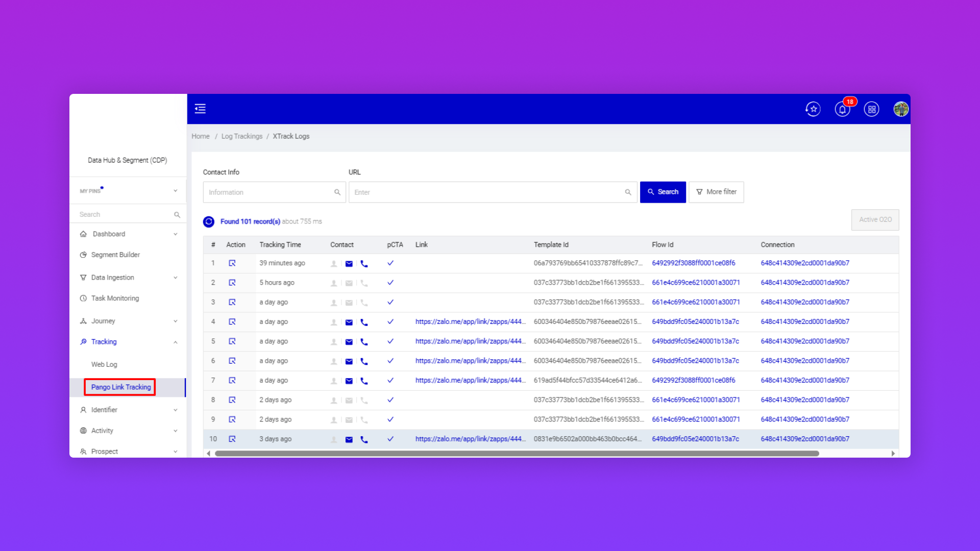Image resolution: width=980 pixels, height=551 pixels.
Task: Open user profile avatar
Action: coord(900,109)
